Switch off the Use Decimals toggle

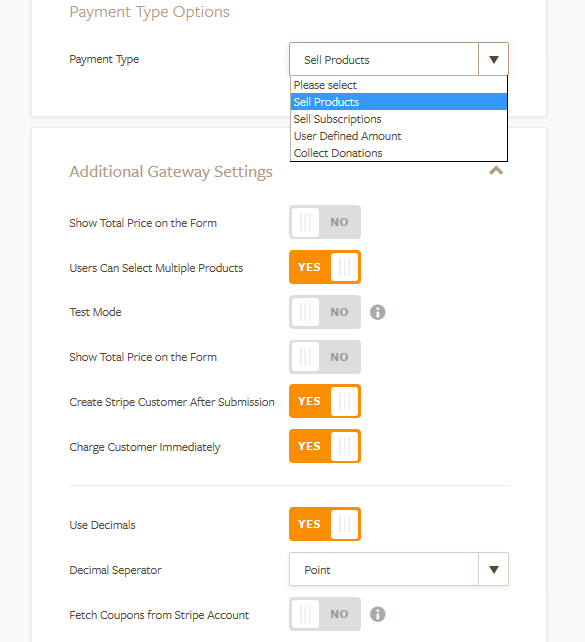(x=325, y=524)
